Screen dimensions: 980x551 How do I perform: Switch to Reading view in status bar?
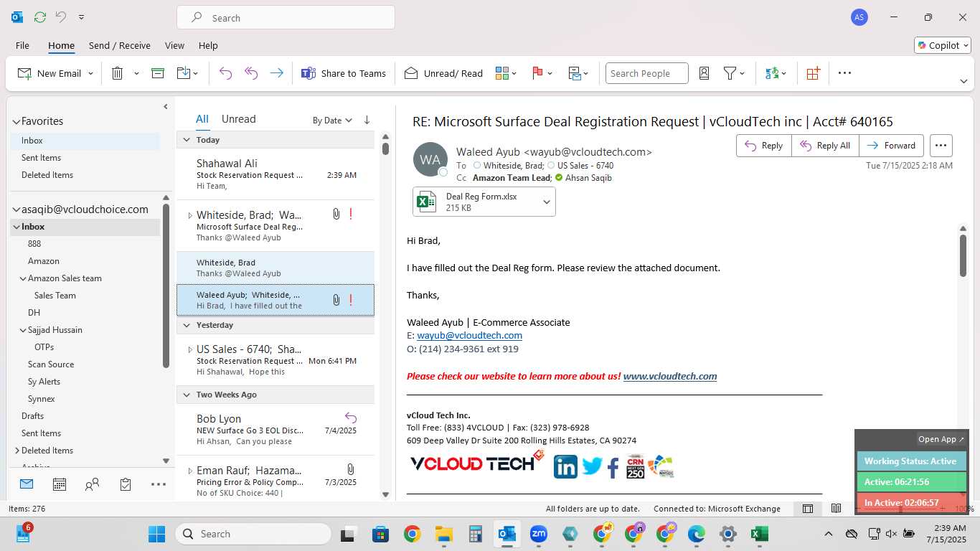[836, 509]
